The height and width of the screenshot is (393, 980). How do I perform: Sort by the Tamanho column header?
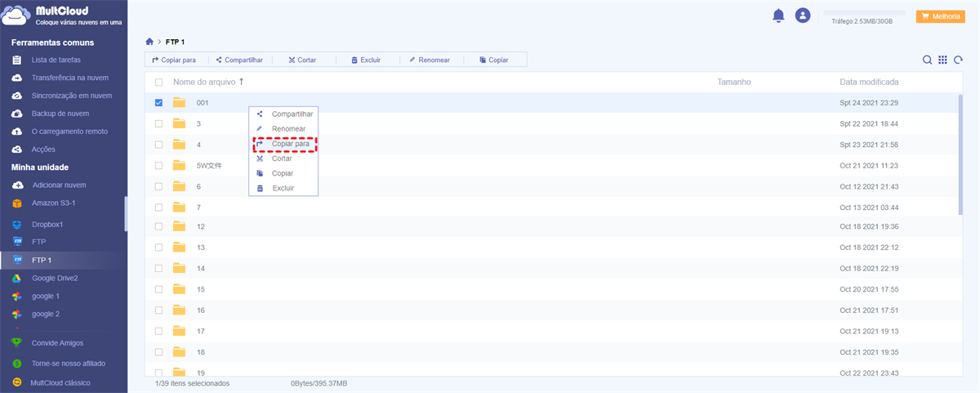pyautogui.click(x=733, y=83)
